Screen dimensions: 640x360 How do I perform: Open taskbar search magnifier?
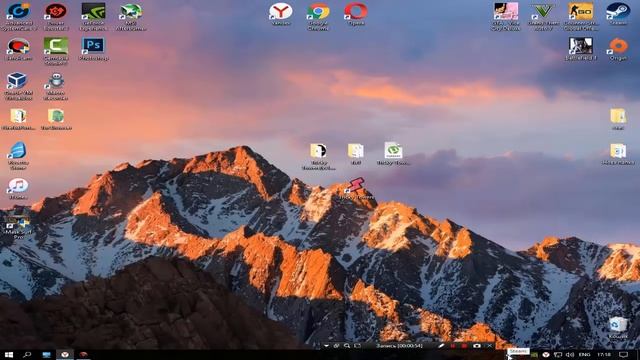[27, 355]
